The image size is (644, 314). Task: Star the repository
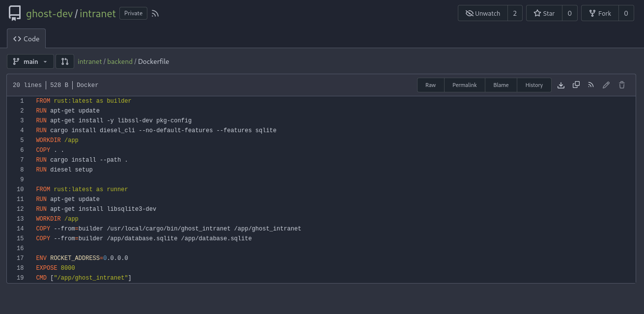pos(544,13)
